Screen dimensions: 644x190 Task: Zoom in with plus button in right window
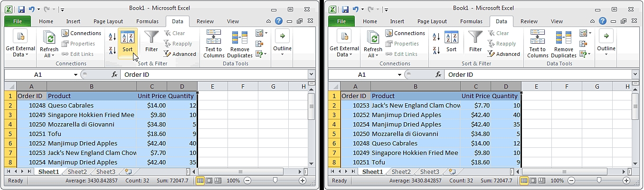(x=626, y=181)
